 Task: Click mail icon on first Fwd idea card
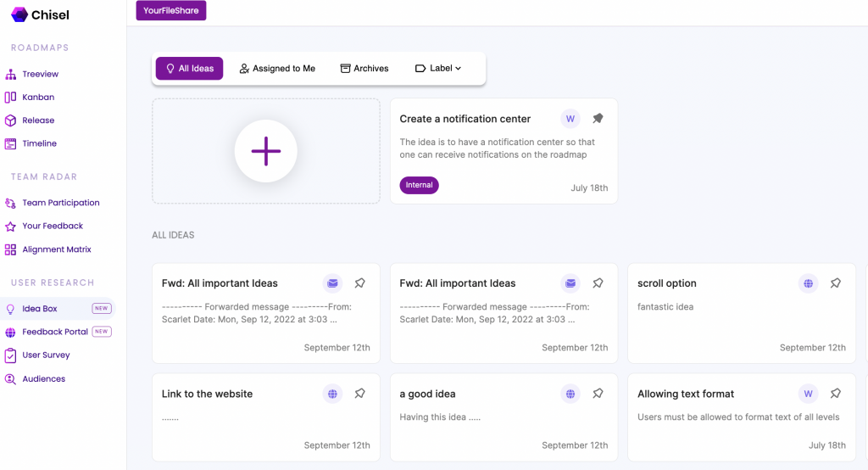click(332, 283)
